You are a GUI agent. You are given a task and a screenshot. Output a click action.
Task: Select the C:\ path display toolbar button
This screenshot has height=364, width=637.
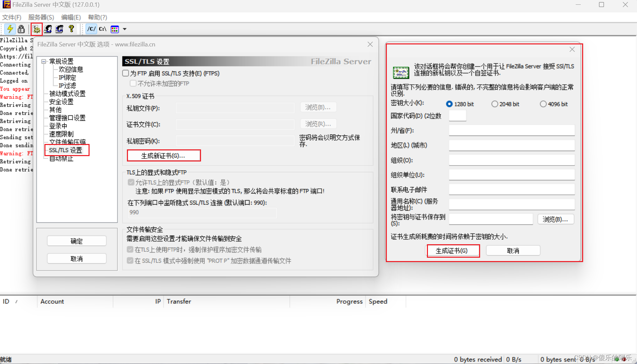click(x=103, y=29)
